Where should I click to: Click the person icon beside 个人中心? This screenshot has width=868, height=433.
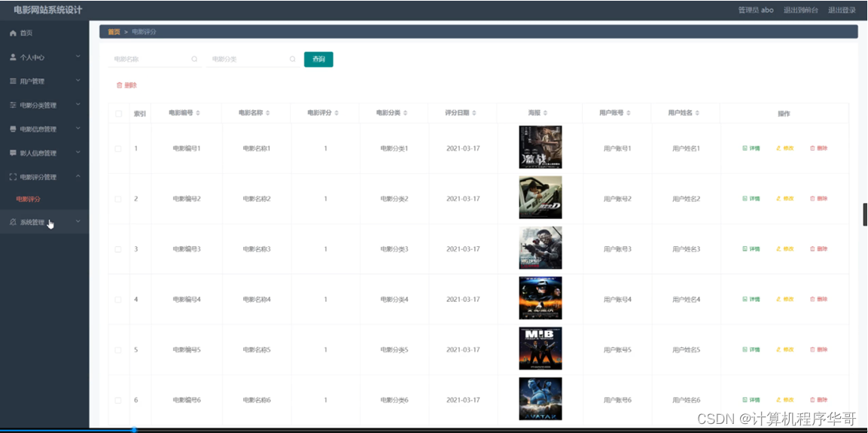coord(14,57)
